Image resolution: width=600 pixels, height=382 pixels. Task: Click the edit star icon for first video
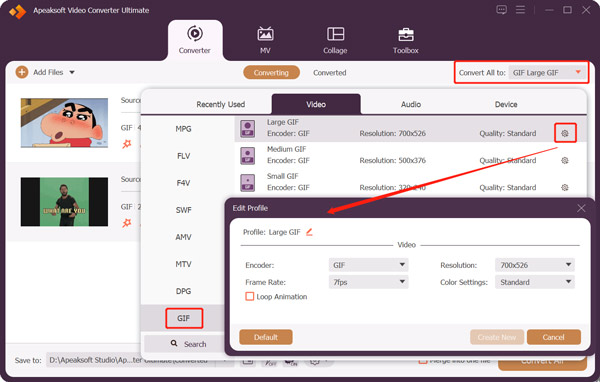127,144
